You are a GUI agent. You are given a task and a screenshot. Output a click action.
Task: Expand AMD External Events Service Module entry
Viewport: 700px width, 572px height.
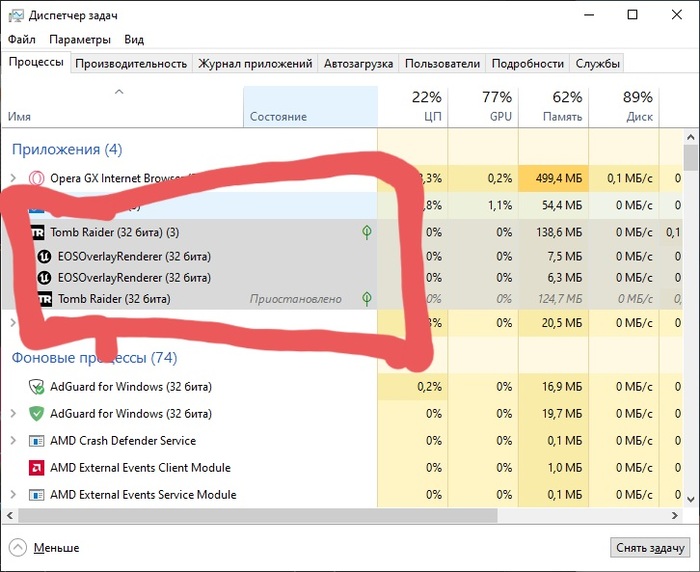(x=13, y=495)
